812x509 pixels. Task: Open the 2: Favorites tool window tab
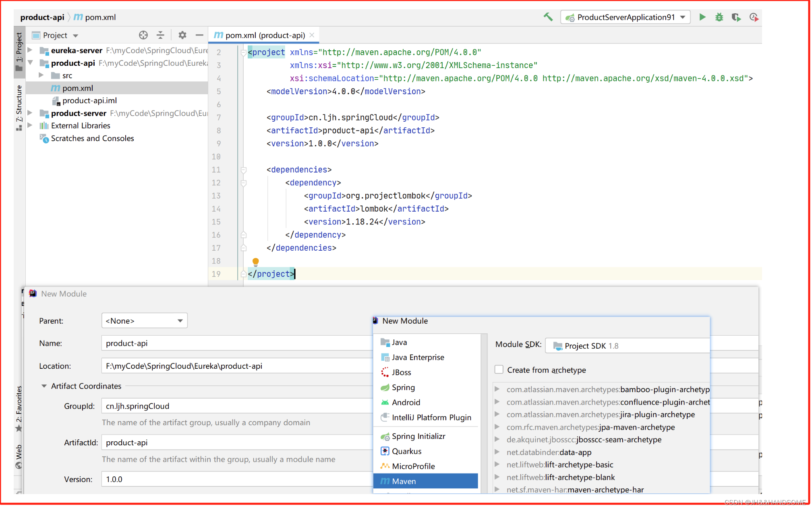(19, 408)
